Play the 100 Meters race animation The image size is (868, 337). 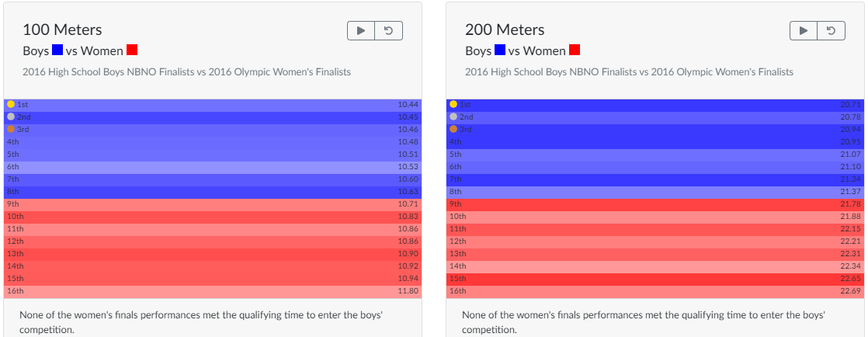click(x=361, y=30)
